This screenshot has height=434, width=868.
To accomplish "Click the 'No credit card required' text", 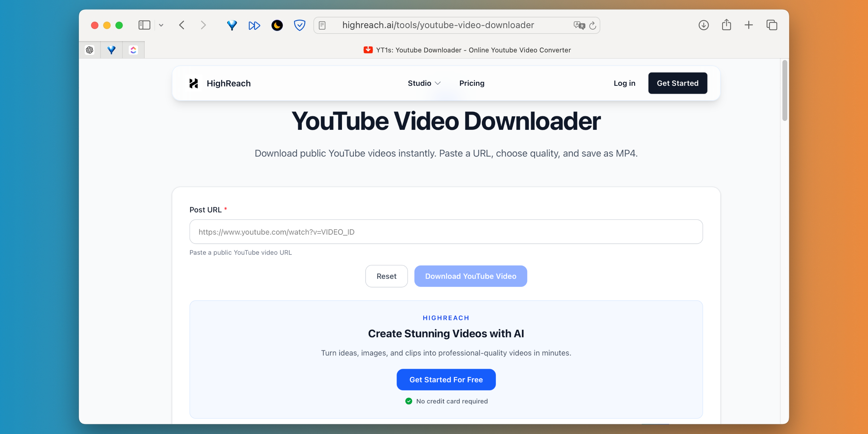I will click(x=452, y=401).
